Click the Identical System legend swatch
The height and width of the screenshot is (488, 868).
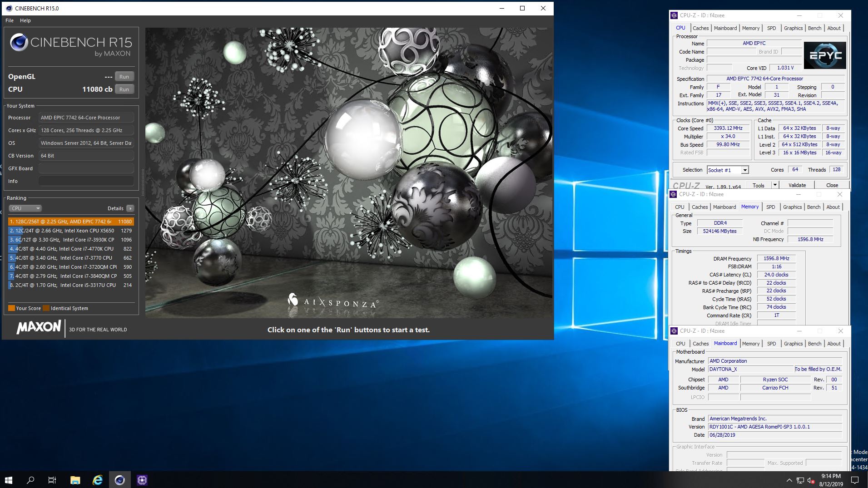pyautogui.click(x=46, y=308)
